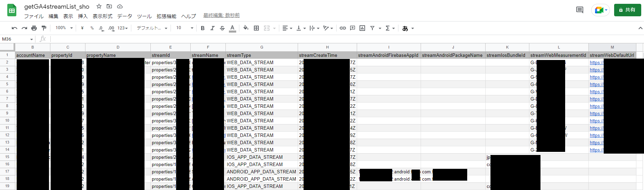Click the name box showing M36
Viewport: 644px width, 190px height.
(17, 39)
